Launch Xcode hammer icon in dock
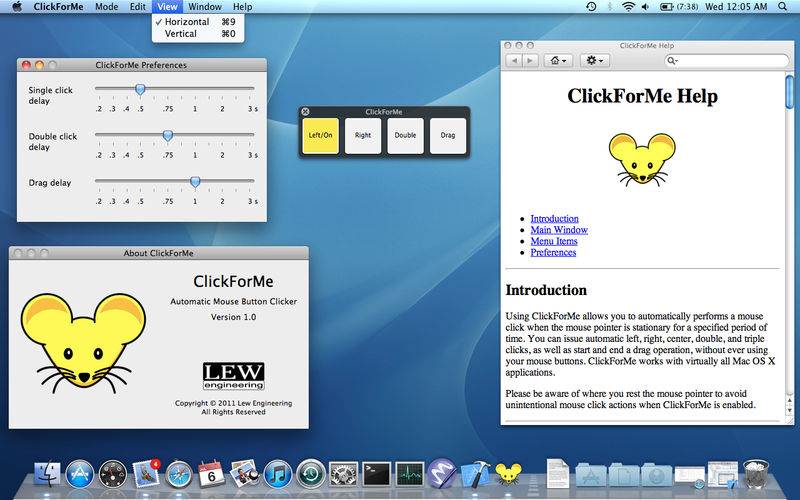 tap(476, 474)
